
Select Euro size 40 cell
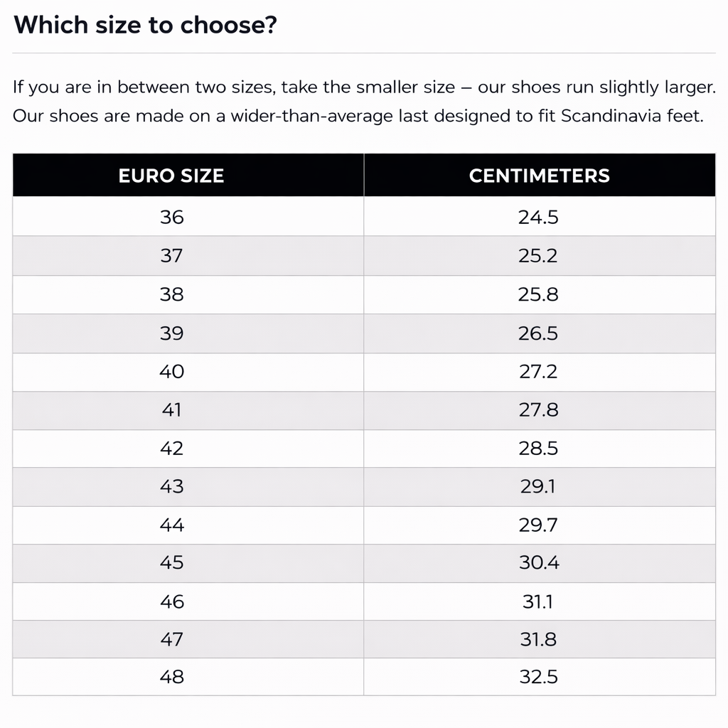[x=171, y=371]
